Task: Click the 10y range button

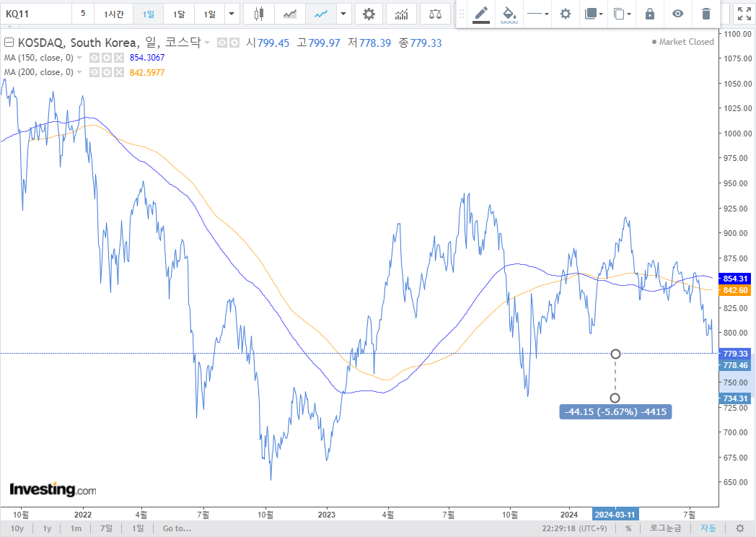Action: pyautogui.click(x=17, y=528)
